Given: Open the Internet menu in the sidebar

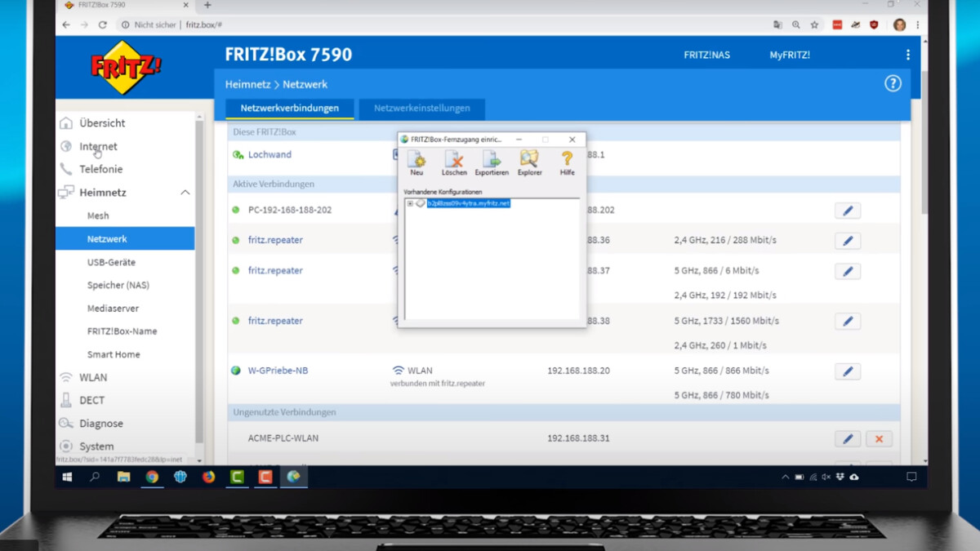Looking at the screenshot, I should [98, 147].
